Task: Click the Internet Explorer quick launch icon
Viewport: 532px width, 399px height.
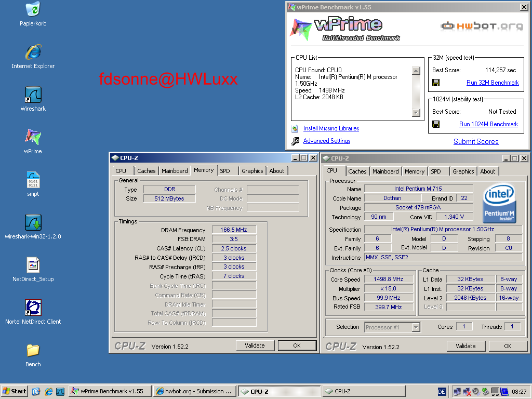Action: tap(48, 392)
